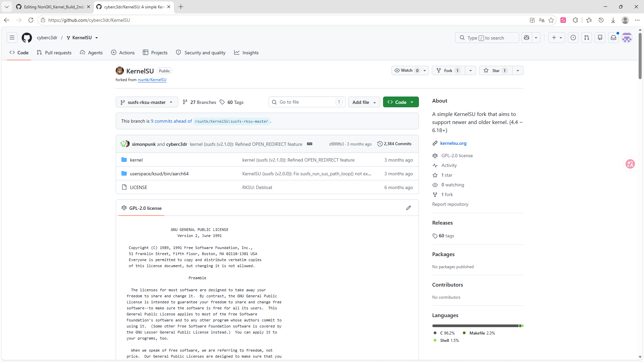Switch to Security and quality tab
This screenshot has width=644, height=362.
point(201,53)
